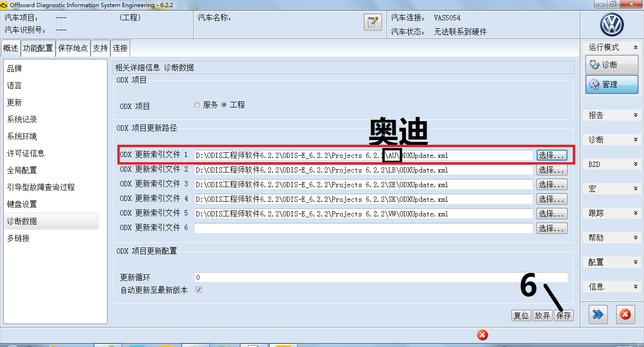
Task: Expand the 帮助 side panel
Action: (612, 238)
